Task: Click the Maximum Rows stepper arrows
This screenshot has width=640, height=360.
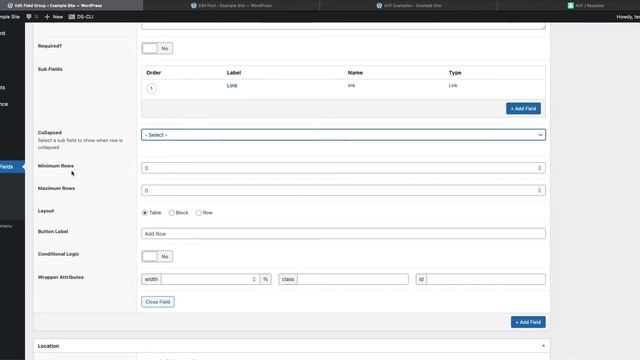Action: (540, 190)
